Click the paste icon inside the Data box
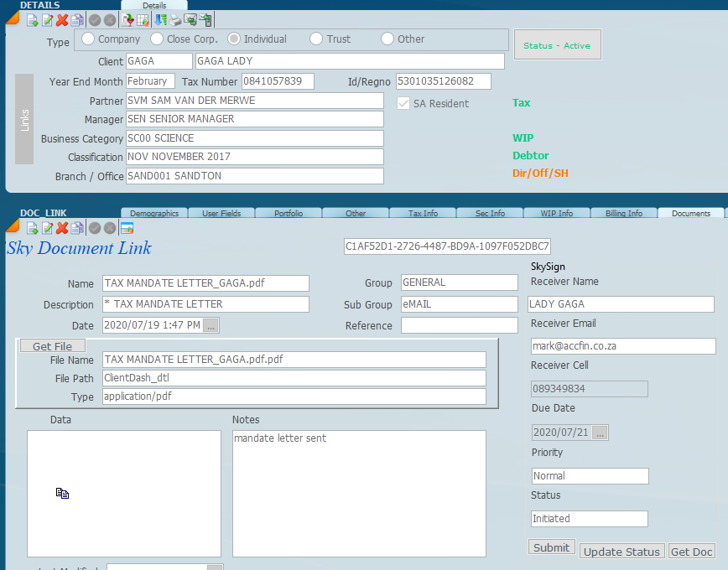 coord(62,494)
